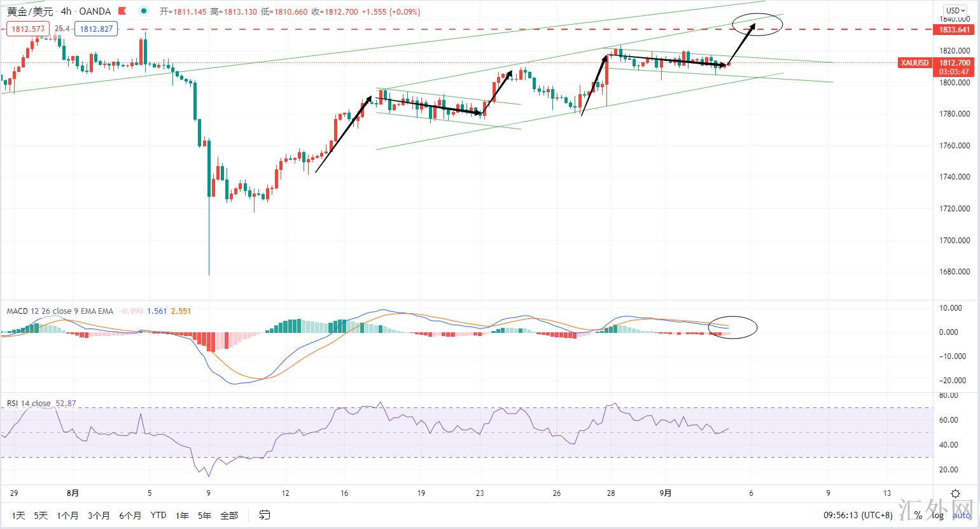Open the go-to-date calendar icon
This screenshot has height=529, width=980.
(265, 515)
